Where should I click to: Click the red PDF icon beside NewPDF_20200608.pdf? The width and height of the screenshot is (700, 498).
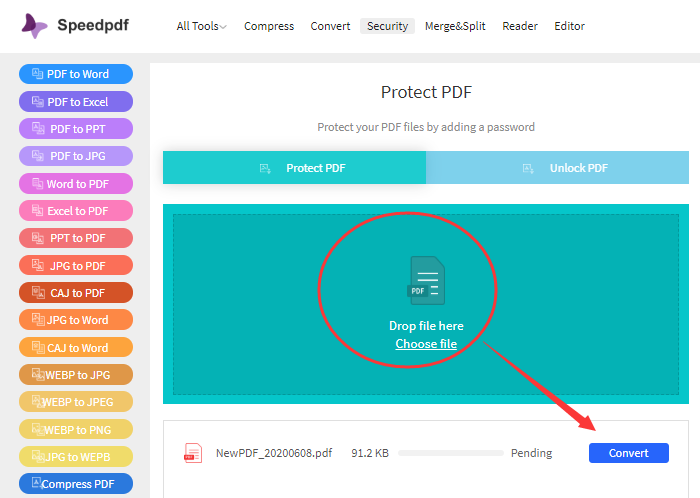[x=193, y=453]
